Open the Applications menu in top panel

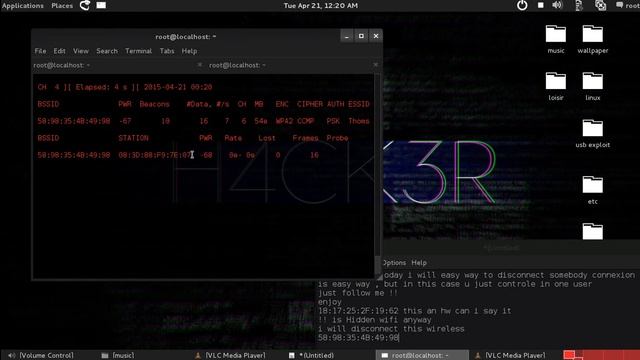(x=22, y=6)
